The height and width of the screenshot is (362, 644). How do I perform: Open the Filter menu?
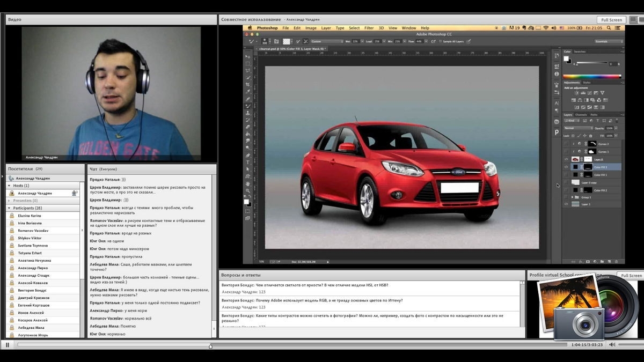369,28
